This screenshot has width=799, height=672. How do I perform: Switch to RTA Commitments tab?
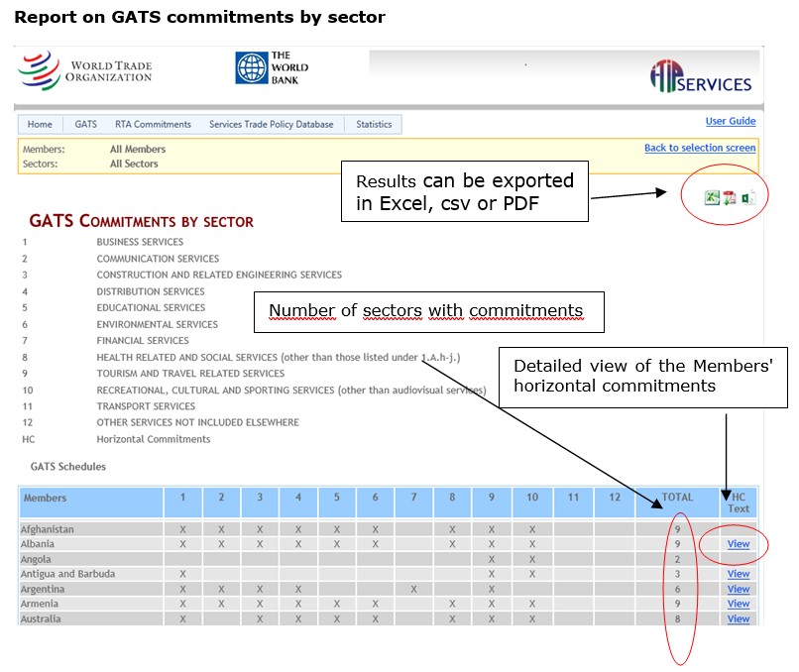point(153,124)
